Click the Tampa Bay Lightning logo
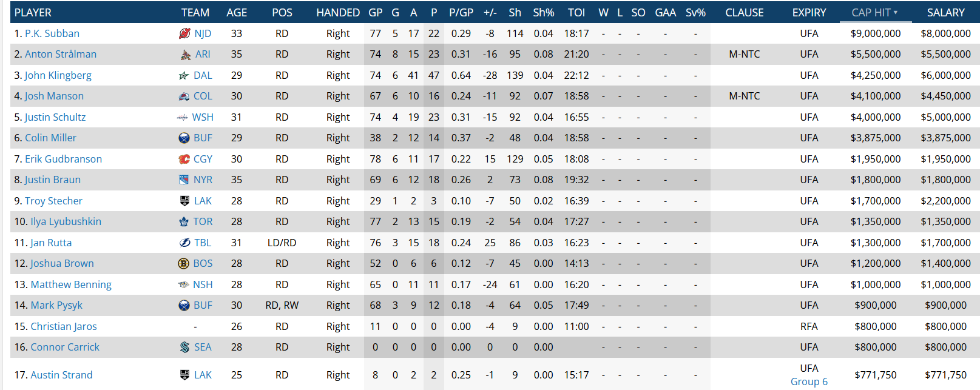This screenshot has height=390, width=980. [x=185, y=243]
